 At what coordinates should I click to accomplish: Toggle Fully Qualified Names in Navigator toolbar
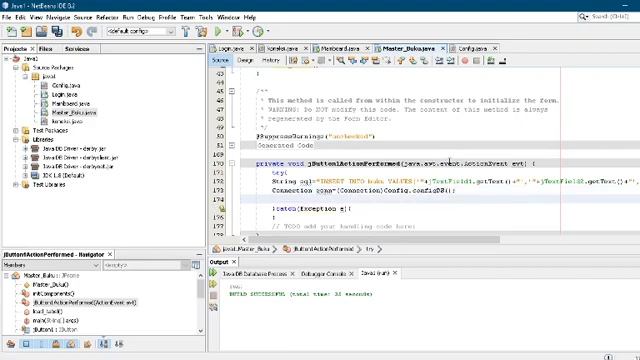click(87, 344)
